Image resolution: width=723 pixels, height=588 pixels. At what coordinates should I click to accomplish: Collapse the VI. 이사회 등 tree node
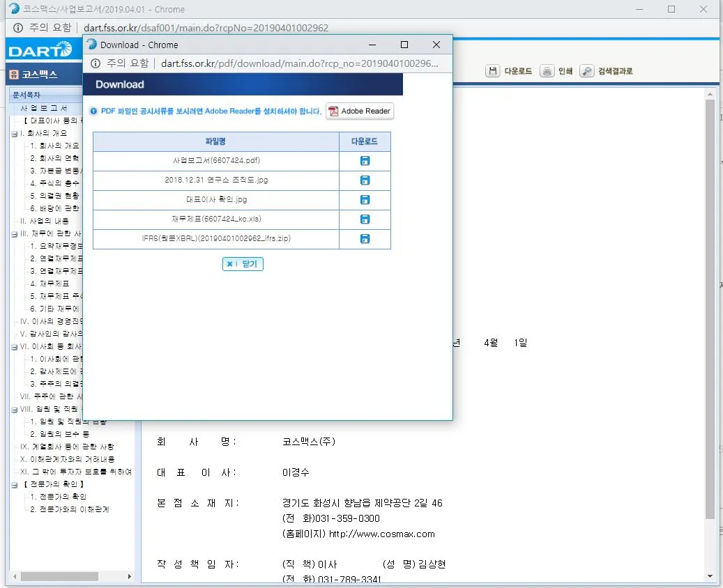coord(15,347)
